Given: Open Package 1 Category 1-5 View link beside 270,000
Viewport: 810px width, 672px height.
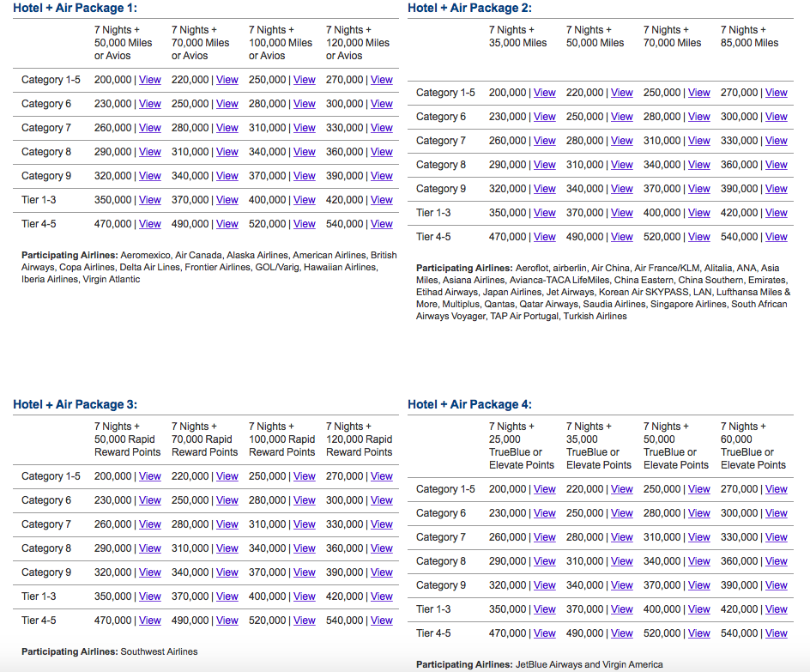Looking at the screenshot, I should pyautogui.click(x=382, y=80).
